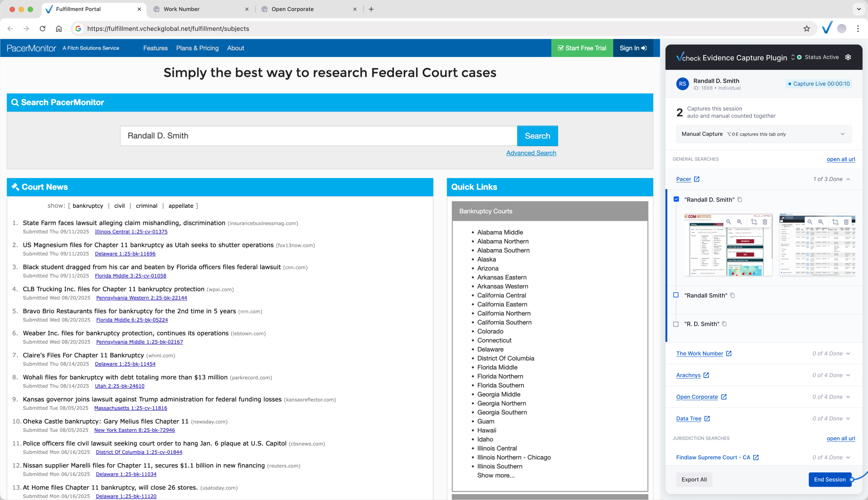The height and width of the screenshot is (500, 868).
Task: Copy the "Randall Smith" search term
Action: pyautogui.click(x=733, y=295)
